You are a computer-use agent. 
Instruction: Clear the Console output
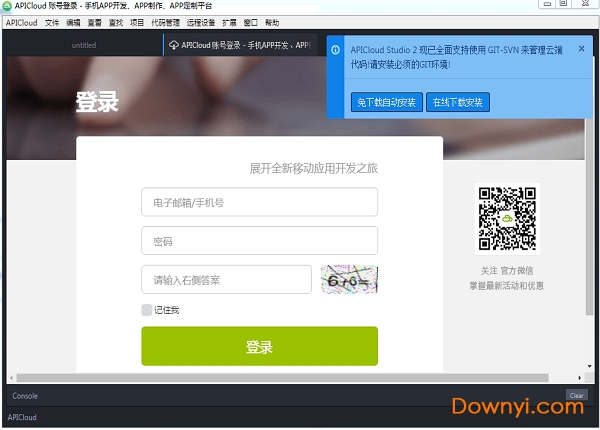coord(577,395)
